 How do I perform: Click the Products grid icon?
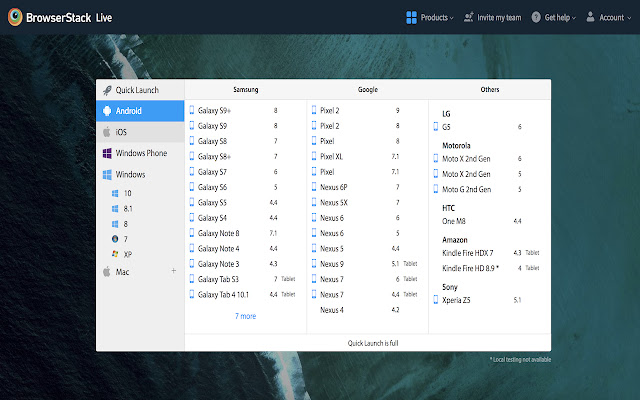click(x=411, y=17)
